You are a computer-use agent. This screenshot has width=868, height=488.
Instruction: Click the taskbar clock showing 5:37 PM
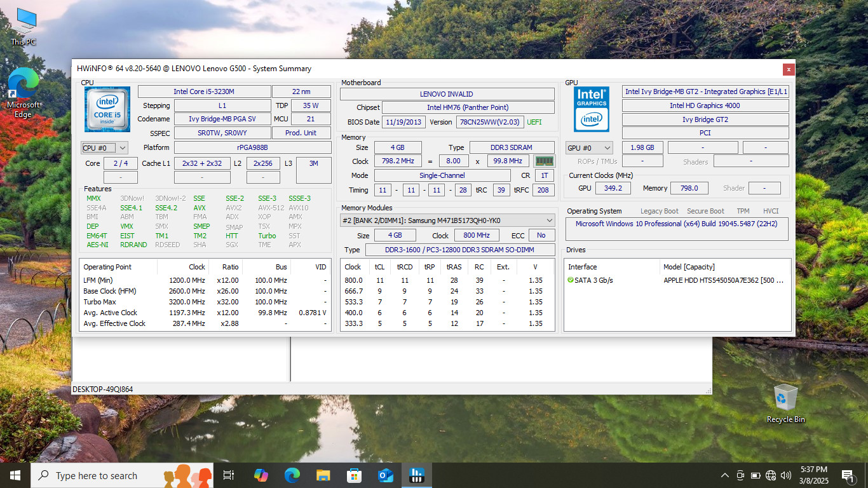813,475
